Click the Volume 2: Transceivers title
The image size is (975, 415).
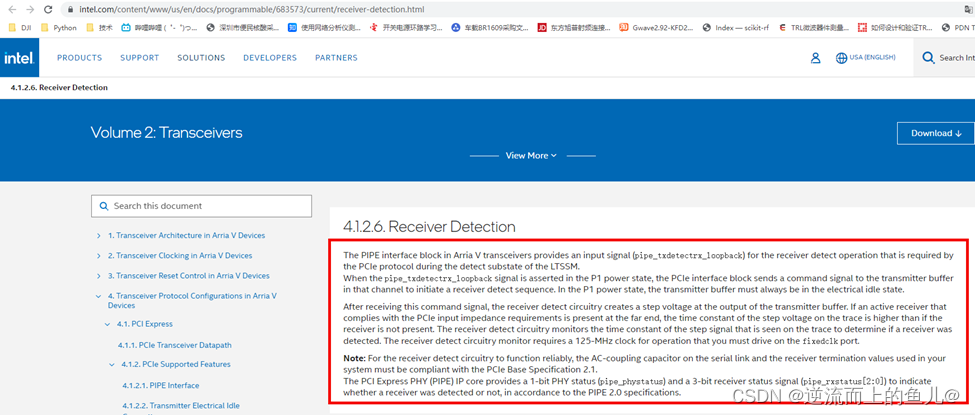pos(166,133)
